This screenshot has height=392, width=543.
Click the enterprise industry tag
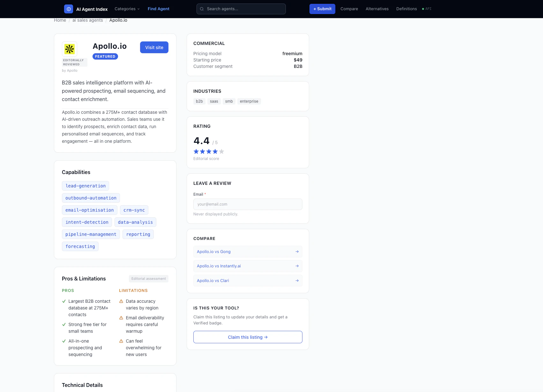pyautogui.click(x=249, y=101)
